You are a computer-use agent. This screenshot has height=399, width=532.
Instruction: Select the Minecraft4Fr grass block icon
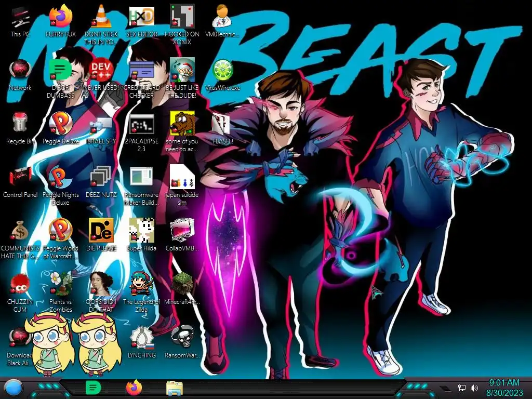tap(182, 283)
